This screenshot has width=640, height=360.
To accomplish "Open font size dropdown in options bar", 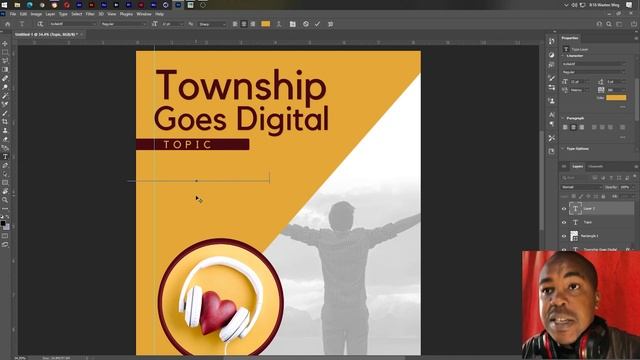I will click(x=173, y=24).
